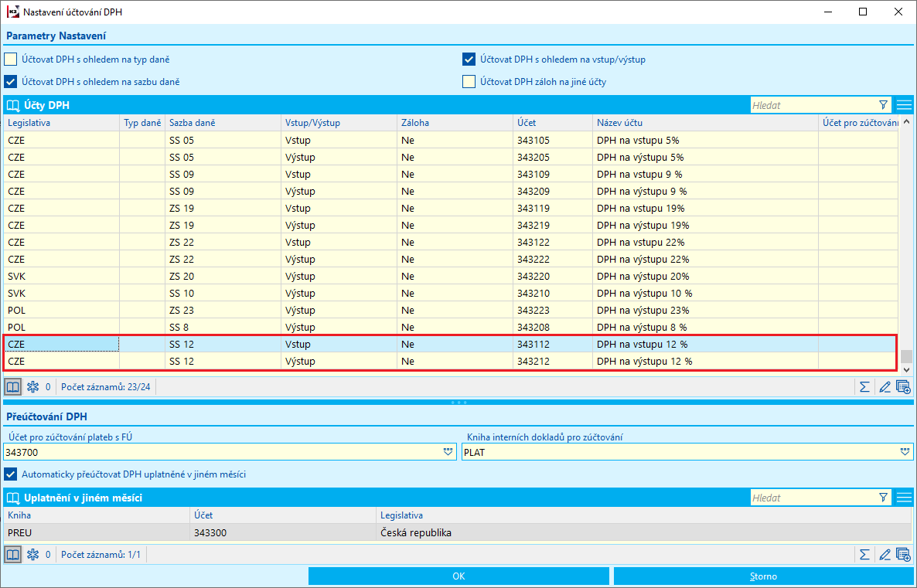Confirm settings with the OK button
917x588 pixels.
[458, 576]
